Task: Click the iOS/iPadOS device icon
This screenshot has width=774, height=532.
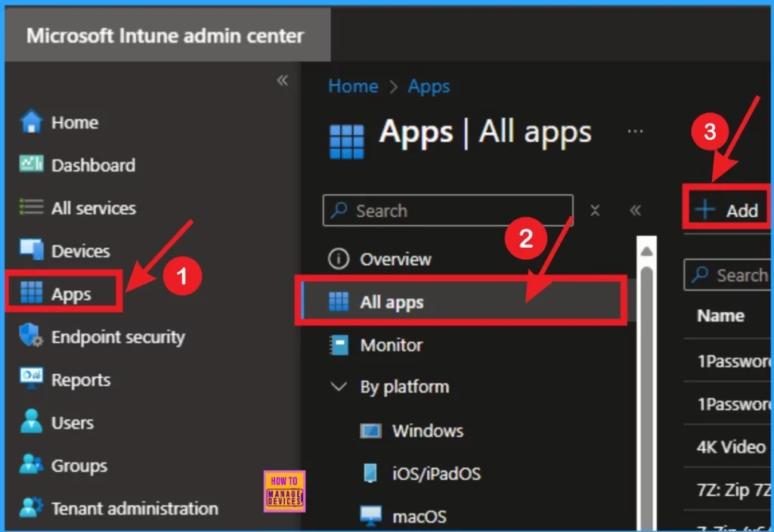Action: click(370, 473)
